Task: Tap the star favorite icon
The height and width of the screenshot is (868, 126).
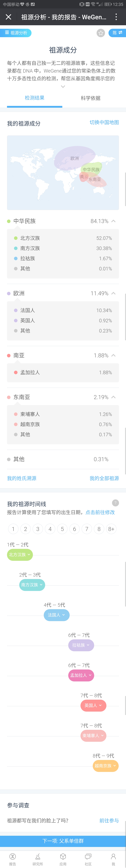Action: [x=101, y=33]
